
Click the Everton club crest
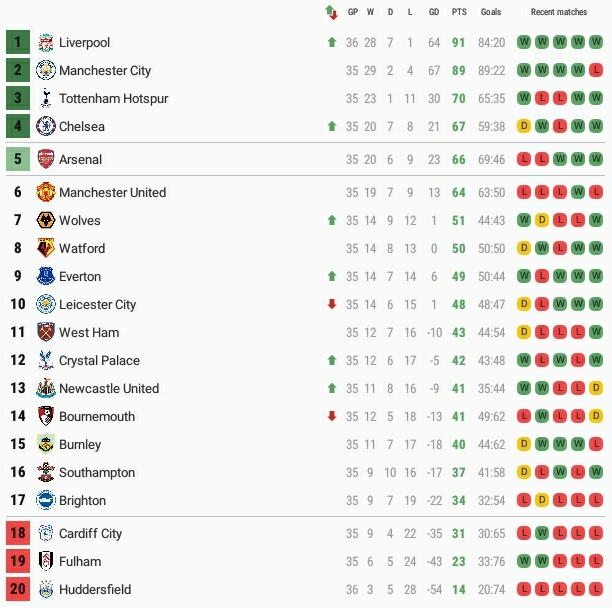pos(45,276)
